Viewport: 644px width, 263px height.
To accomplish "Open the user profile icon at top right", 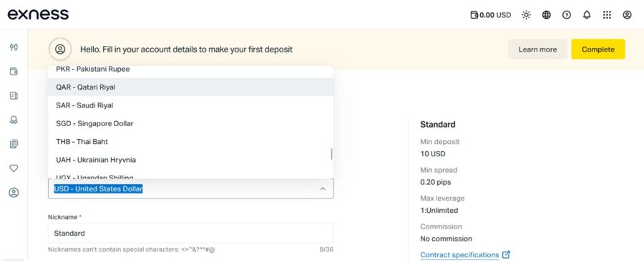I will tap(627, 15).
